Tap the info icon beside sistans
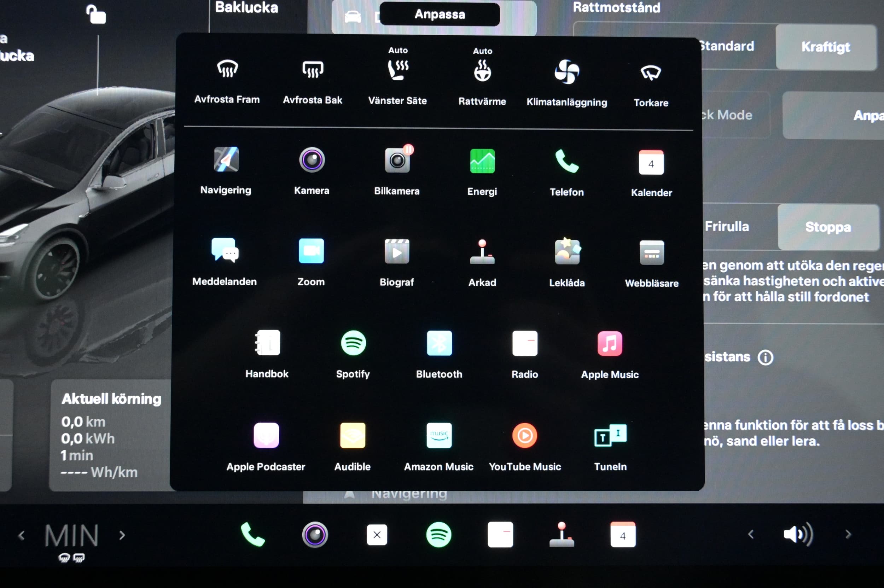Screen dimensions: 884x588 click(x=766, y=357)
